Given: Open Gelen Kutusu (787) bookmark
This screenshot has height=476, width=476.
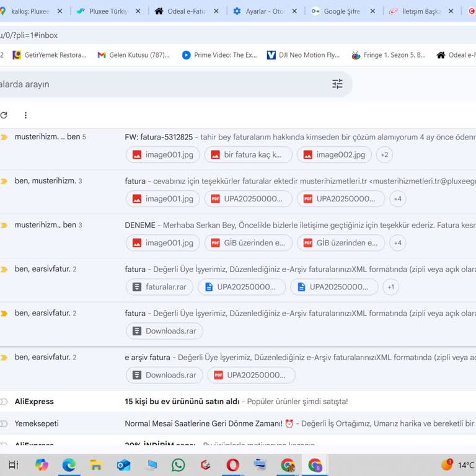Looking at the screenshot, I should click(134, 55).
